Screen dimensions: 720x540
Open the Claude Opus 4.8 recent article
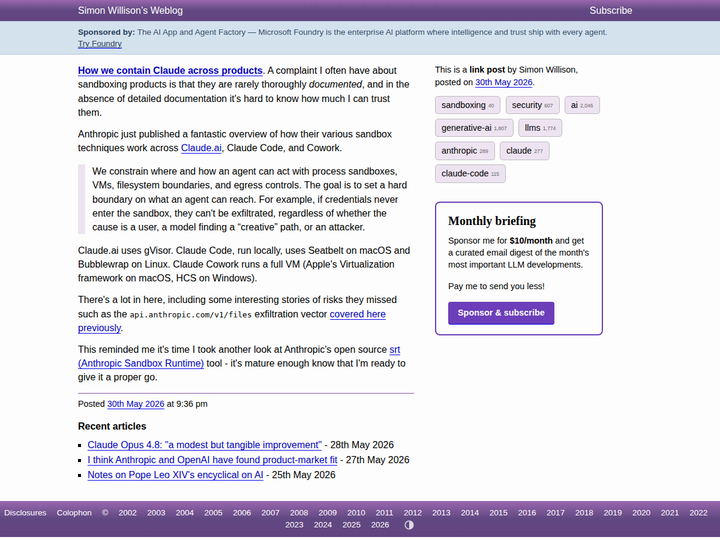point(204,445)
